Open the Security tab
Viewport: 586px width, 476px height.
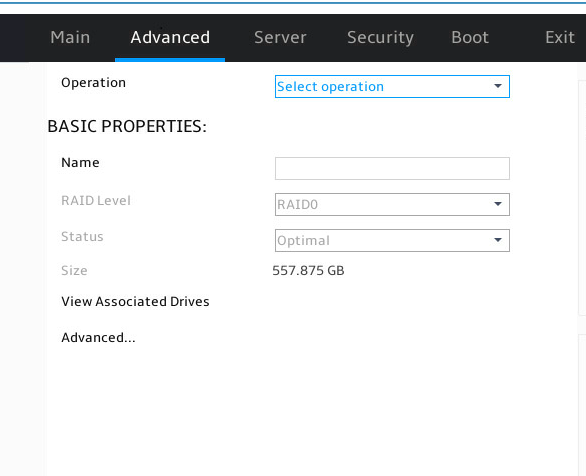click(380, 37)
